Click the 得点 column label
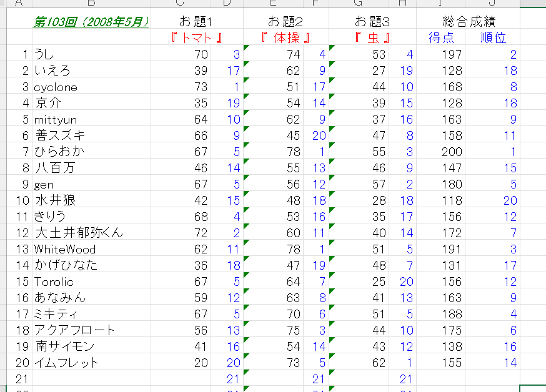 pyautogui.click(x=441, y=37)
